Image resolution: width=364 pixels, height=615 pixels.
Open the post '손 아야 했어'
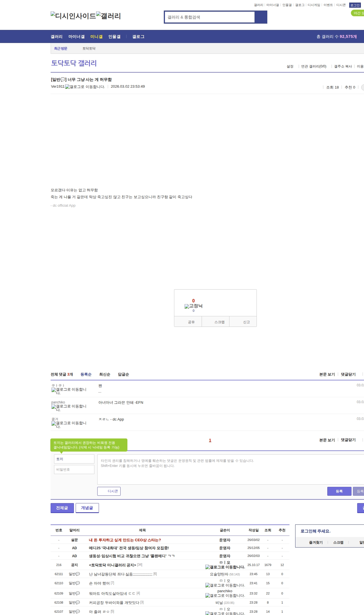99,583
